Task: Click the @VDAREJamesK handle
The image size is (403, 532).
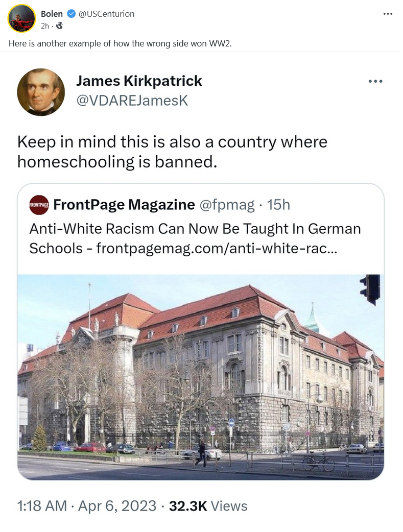Action: pos(132,101)
